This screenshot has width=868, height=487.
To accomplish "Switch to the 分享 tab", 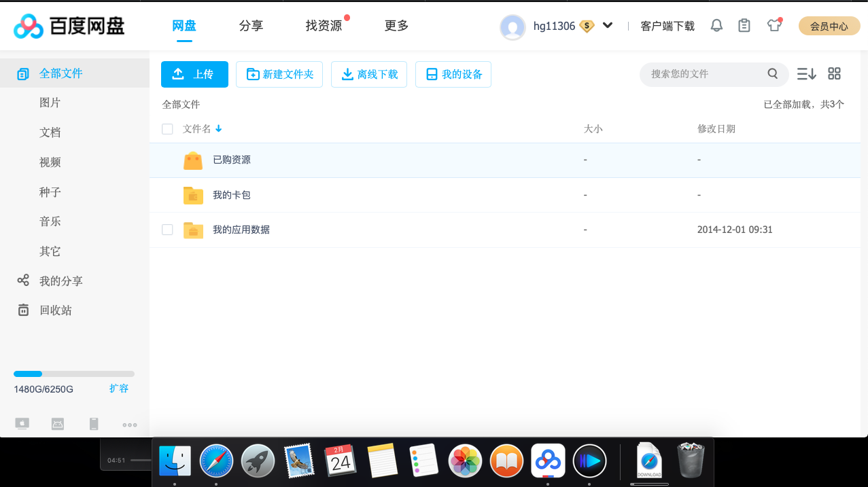I will (251, 26).
